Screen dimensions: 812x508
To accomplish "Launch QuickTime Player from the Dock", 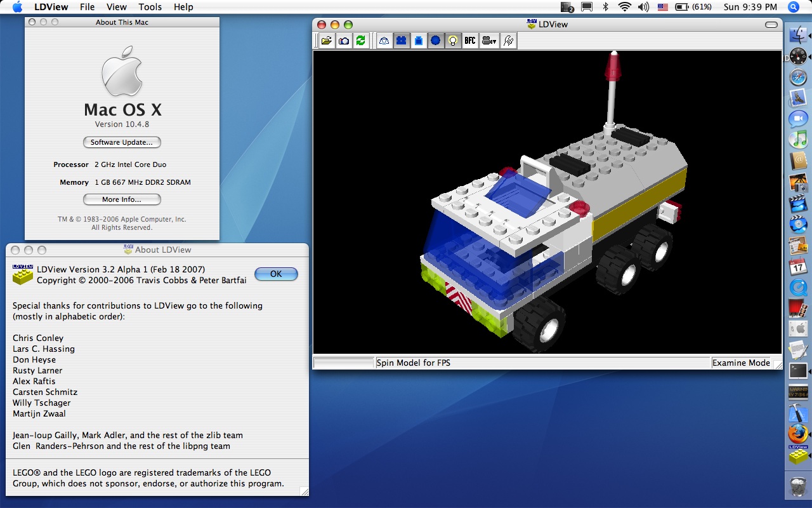I will click(x=798, y=287).
